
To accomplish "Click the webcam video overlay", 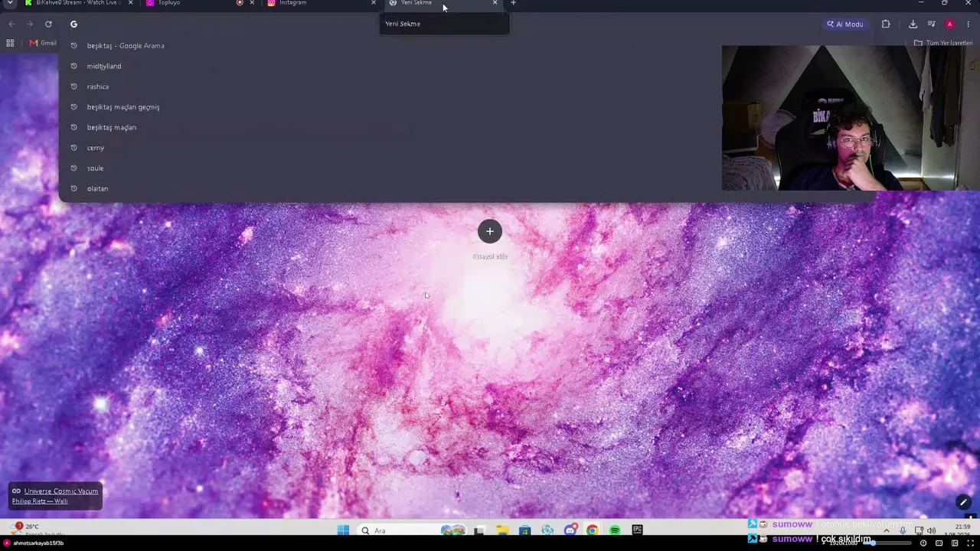I will click(851, 118).
